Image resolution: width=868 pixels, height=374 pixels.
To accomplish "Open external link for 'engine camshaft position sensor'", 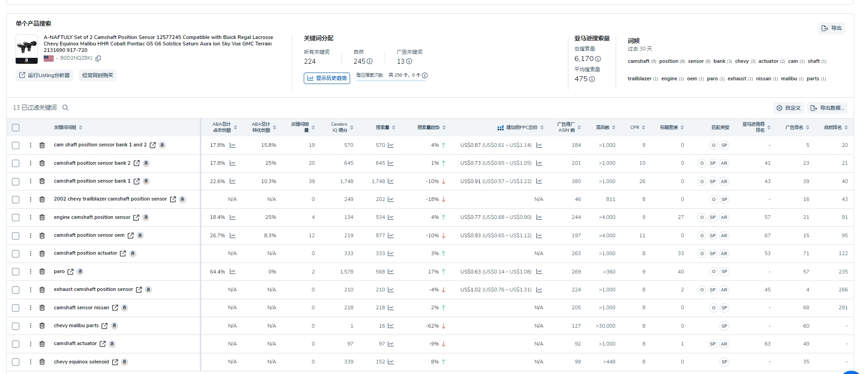I will (x=136, y=218).
